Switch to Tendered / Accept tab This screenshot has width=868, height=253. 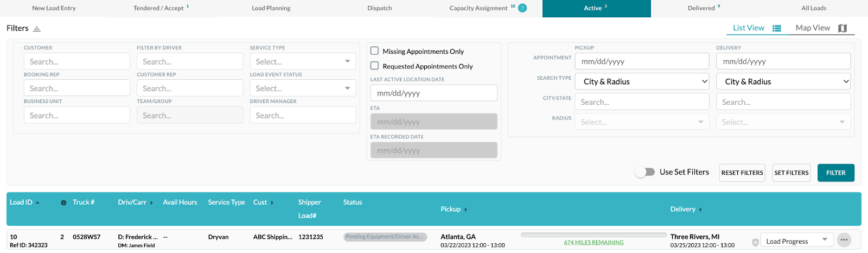(161, 8)
